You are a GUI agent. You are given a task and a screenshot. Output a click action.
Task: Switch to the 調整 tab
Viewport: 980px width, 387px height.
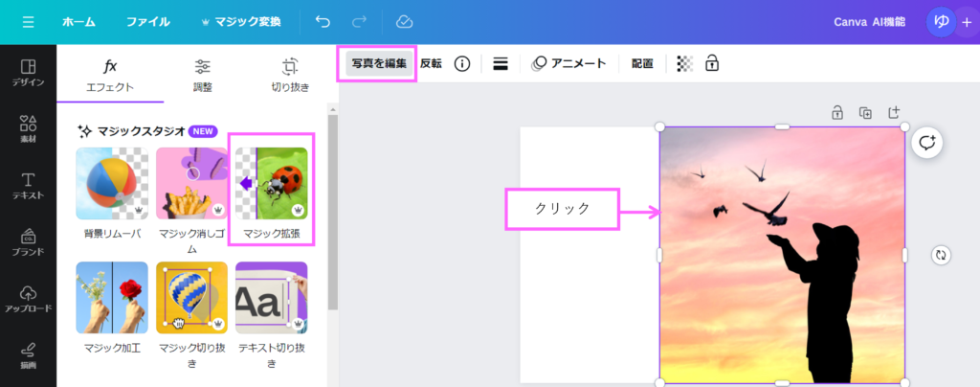[x=203, y=76]
